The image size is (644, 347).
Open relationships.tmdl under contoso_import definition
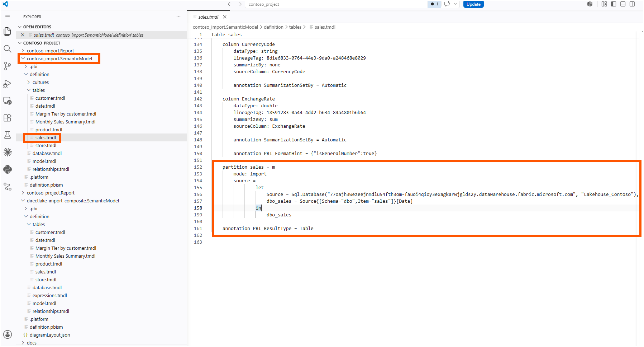51,169
